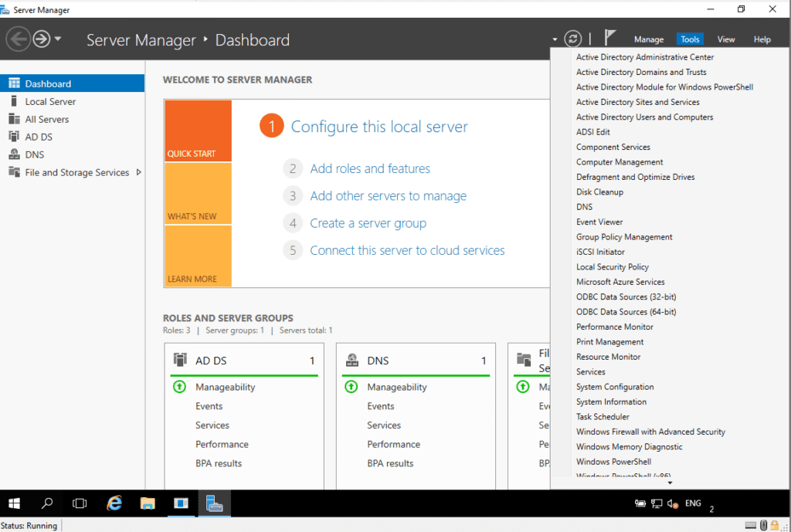Expand File and Storage Services arrow
The width and height of the screenshot is (791, 532).
(139, 172)
